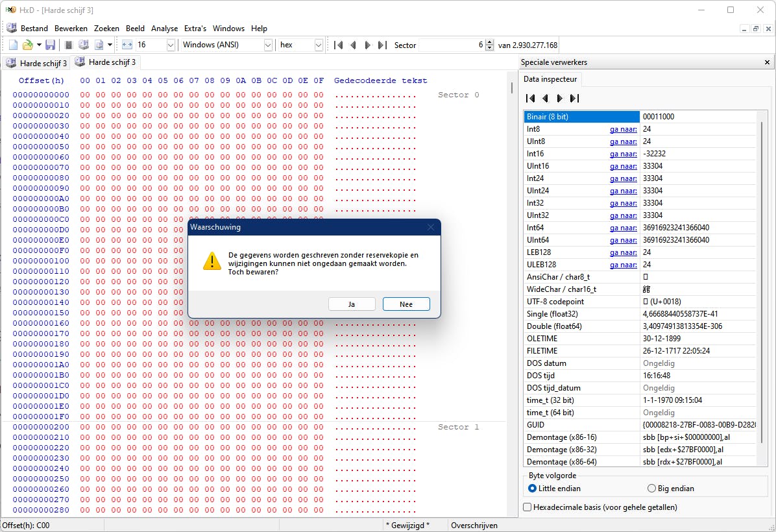The height and width of the screenshot is (532, 776).
Task: Click the Save floppy disk icon
Action: tap(50, 45)
